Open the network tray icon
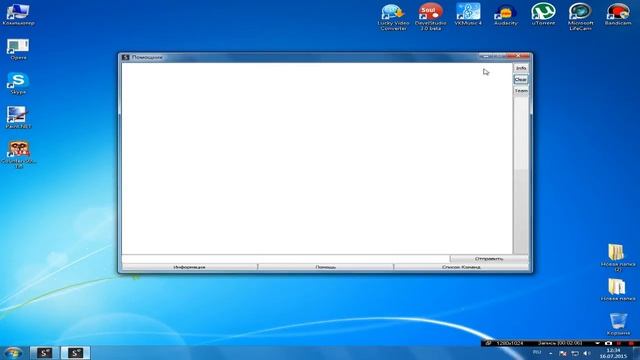This screenshot has height=360, width=640. click(575, 353)
